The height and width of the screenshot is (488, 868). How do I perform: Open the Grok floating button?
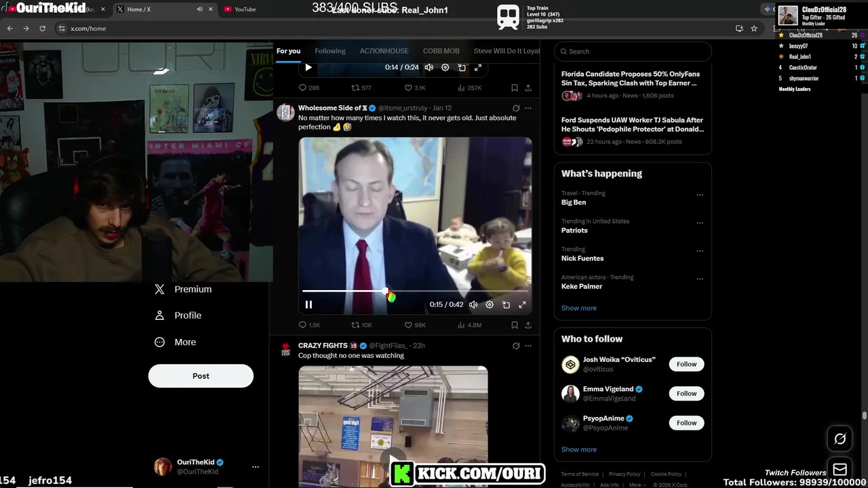tap(840, 439)
